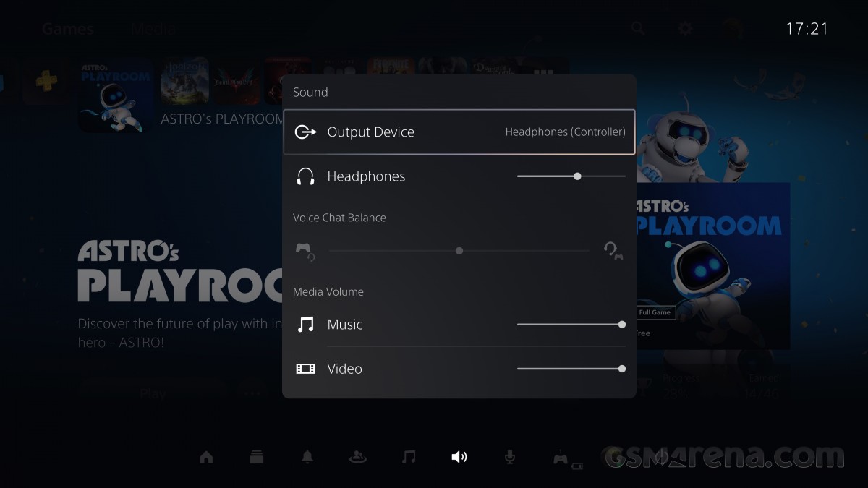
Task: Click the Video volume slider
Action: point(571,369)
